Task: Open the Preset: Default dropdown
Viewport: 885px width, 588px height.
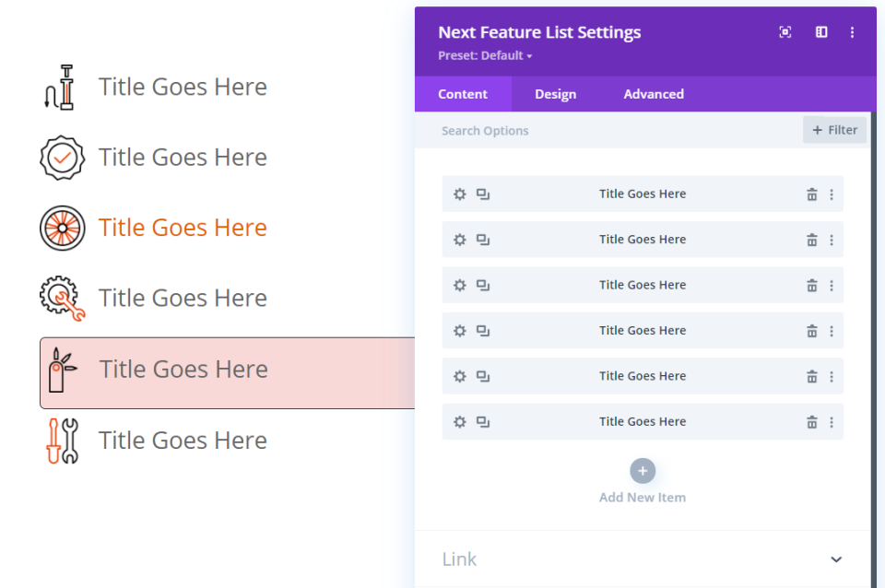Action: point(486,56)
